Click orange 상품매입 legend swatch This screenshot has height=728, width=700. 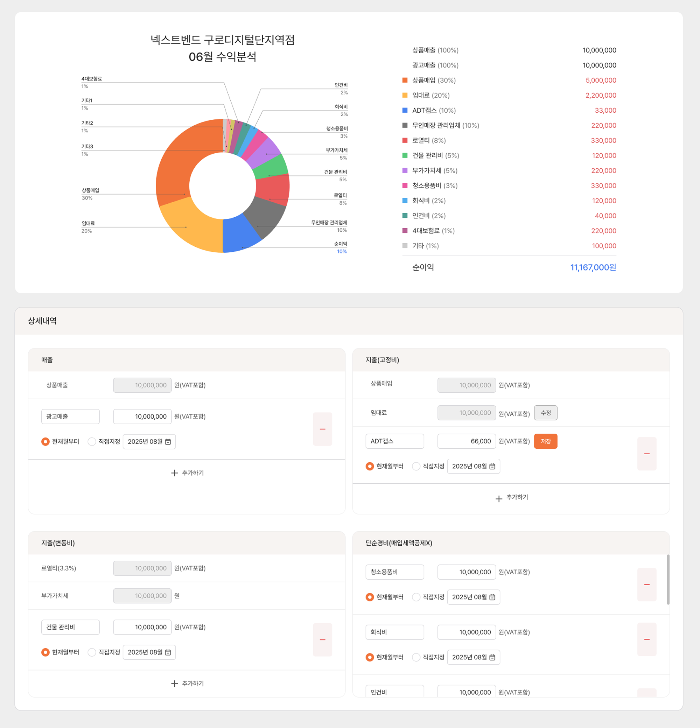point(405,80)
